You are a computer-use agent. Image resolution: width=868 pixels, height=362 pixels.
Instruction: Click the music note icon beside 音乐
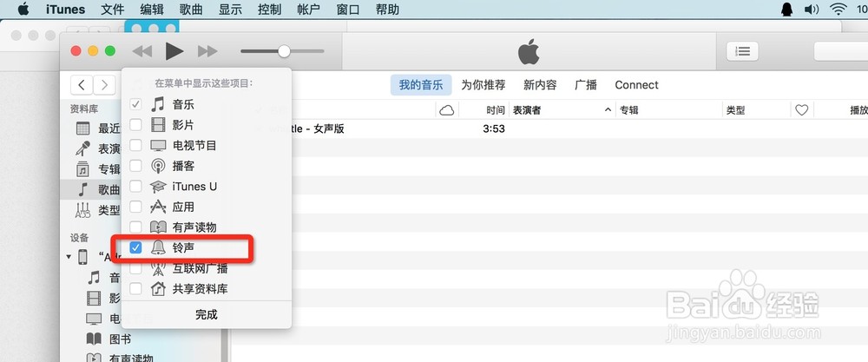(x=158, y=104)
